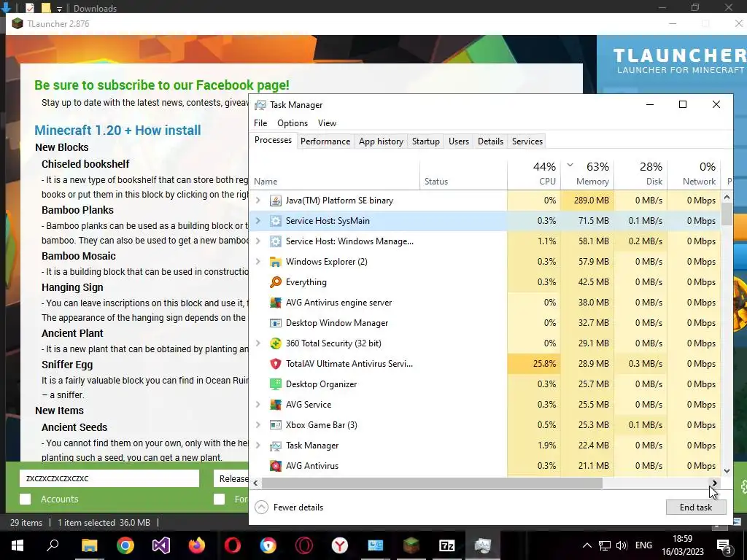Click the Everything magnifier process icon

point(275,282)
